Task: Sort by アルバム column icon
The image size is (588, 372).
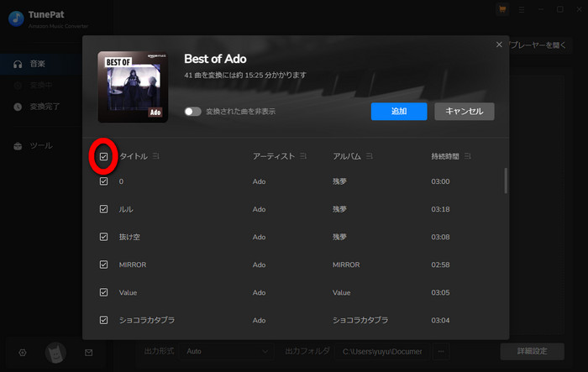Action: 370,156
